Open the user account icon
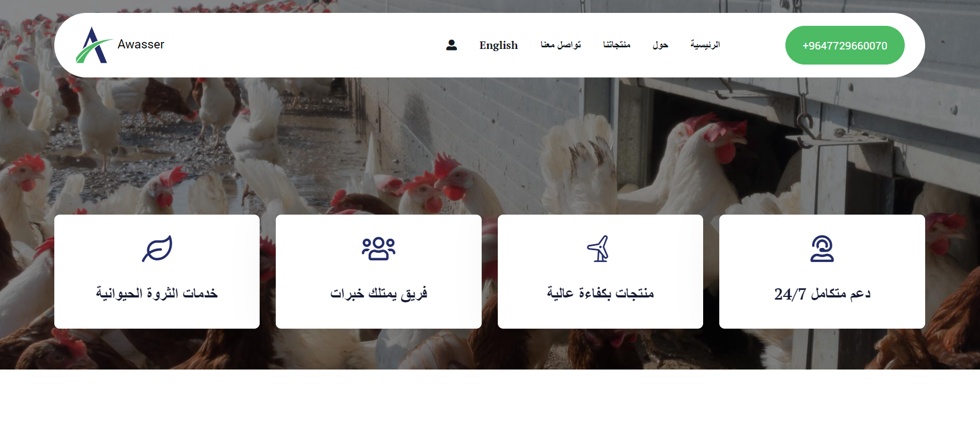 [452, 45]
